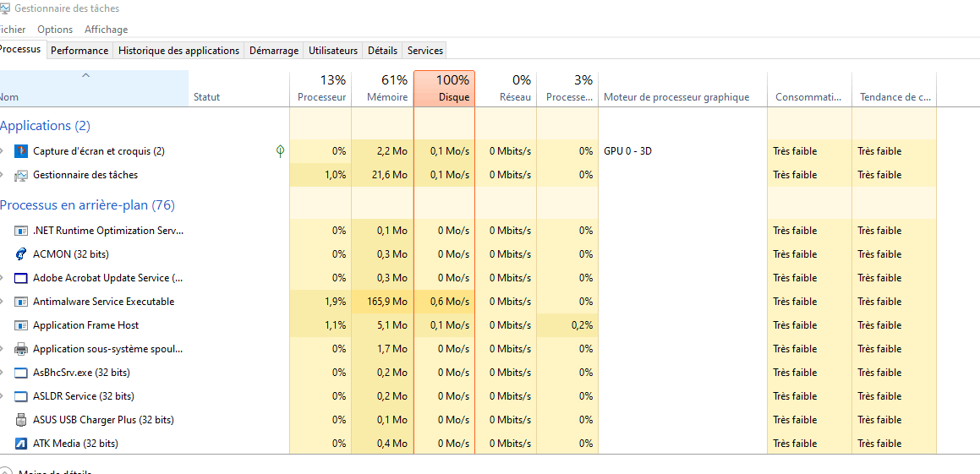This screenshot has height=474, width=980.
Task: Click the ATK Media process icon
Action: tap(21, 444)
